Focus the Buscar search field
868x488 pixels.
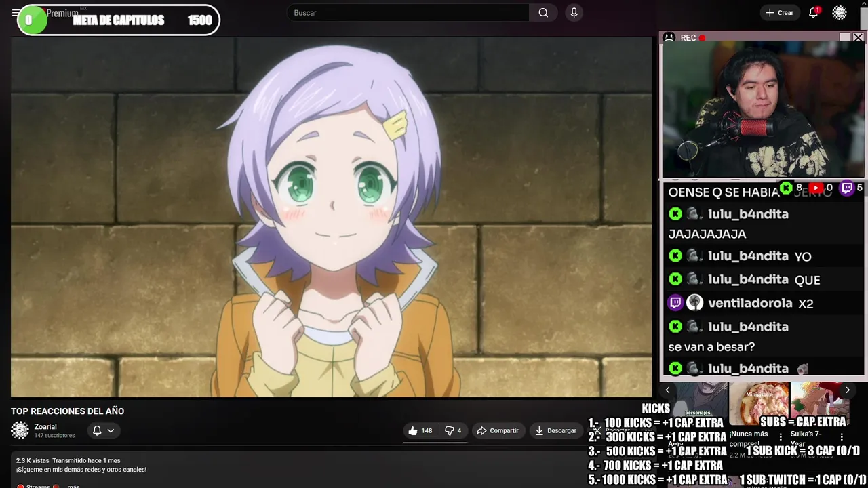(408, 13)
